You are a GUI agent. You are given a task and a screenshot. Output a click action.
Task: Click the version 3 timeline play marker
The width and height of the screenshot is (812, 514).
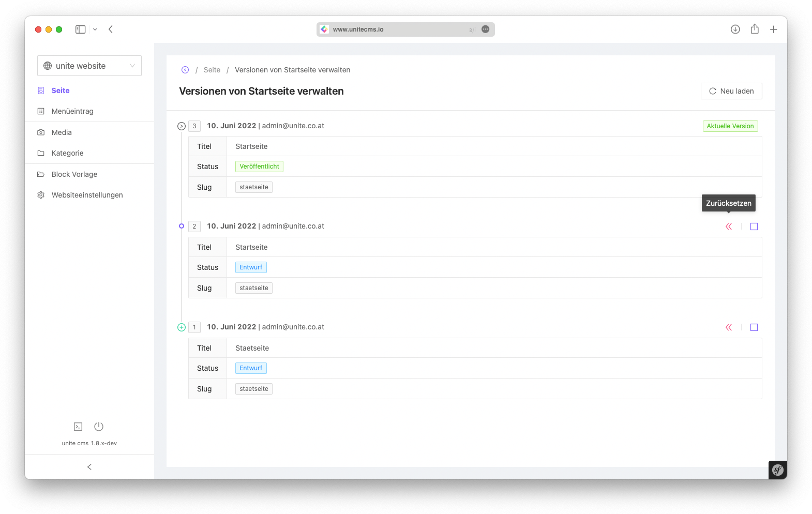(x=182, y=126)
